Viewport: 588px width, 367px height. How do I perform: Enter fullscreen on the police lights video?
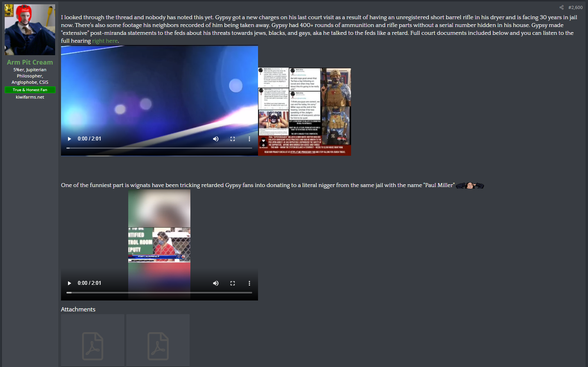point(233,139)
